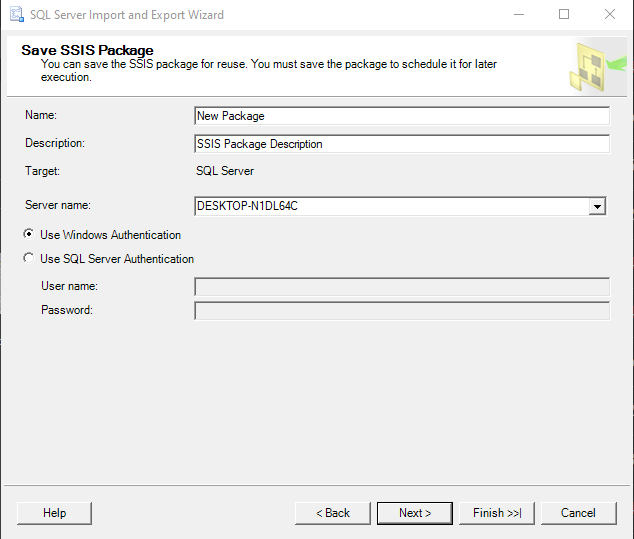Open the Server name dropdown arrow
The height and width of the screenshot is (539, 634).
(597, 206)
